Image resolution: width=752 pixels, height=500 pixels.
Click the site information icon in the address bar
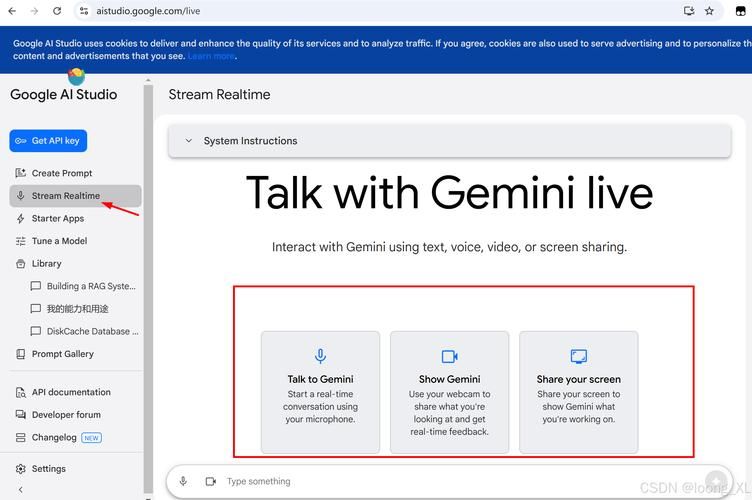[85, 11]
